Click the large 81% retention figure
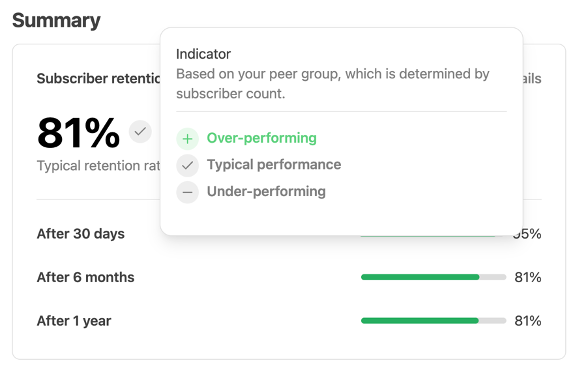This screenshot has width=576, height=378. tap(79, 133)
